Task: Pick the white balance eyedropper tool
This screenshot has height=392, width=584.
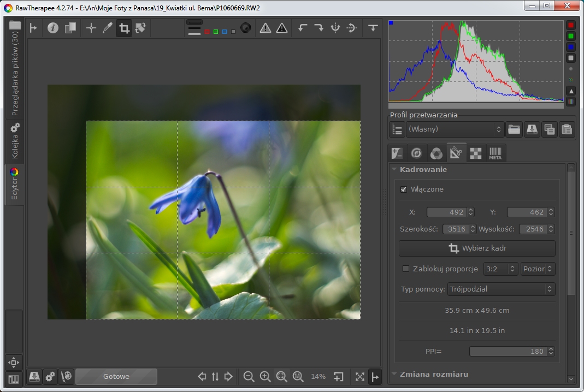Action: click(x=108, y=28)
